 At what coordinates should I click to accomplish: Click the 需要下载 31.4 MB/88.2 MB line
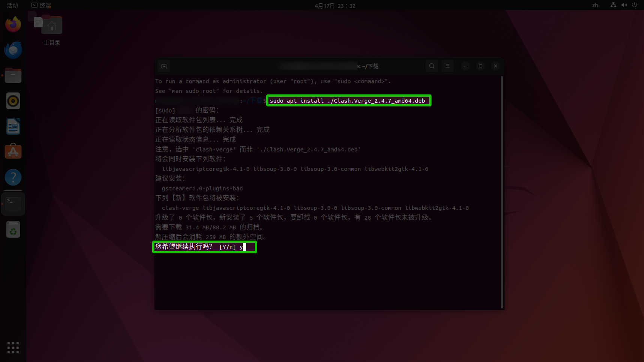pos(210,227)
